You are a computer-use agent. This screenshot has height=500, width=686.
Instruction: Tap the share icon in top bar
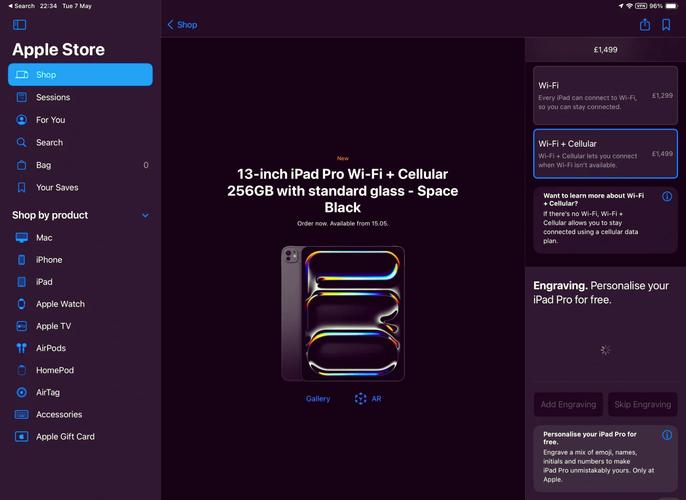click(644, 24)
